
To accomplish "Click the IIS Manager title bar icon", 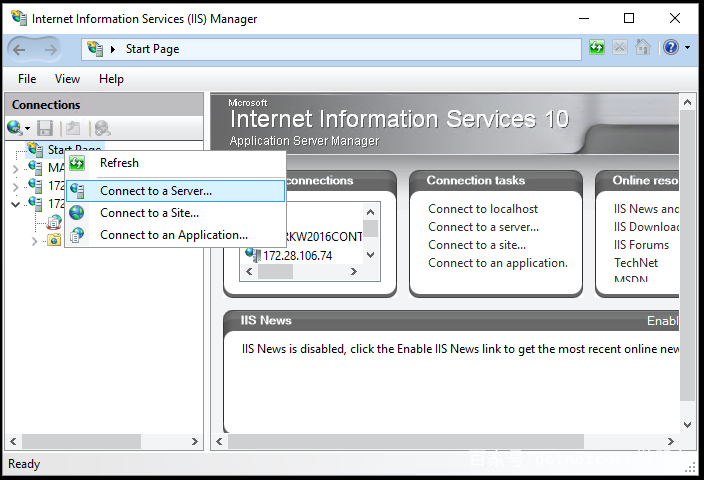I will click(x=19, y=18).
